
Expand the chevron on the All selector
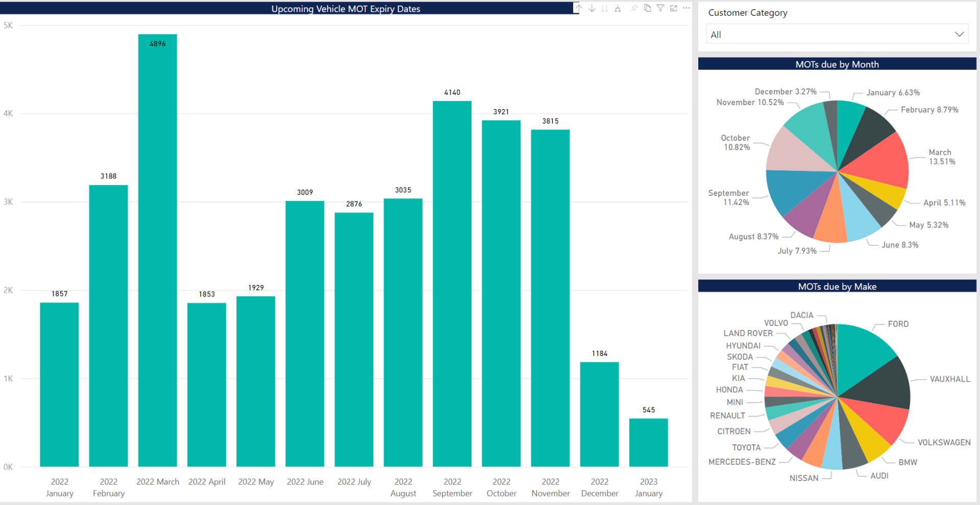959,33
